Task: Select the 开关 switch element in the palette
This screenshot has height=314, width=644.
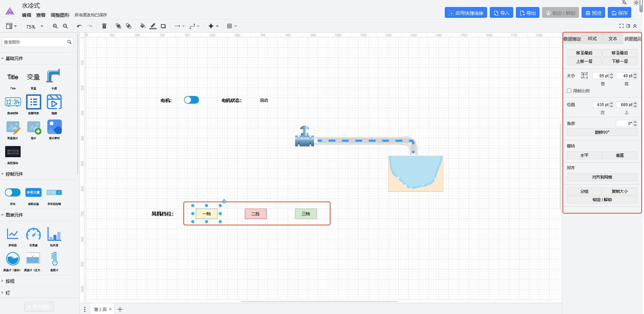Action: click(13, 193)
